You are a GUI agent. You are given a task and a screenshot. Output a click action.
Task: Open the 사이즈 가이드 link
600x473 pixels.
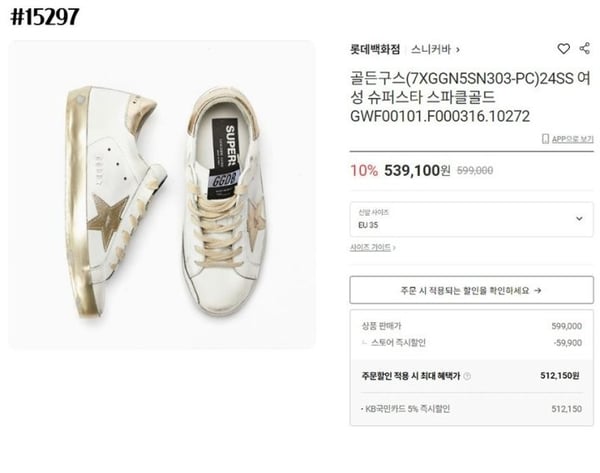pos(372,247)
